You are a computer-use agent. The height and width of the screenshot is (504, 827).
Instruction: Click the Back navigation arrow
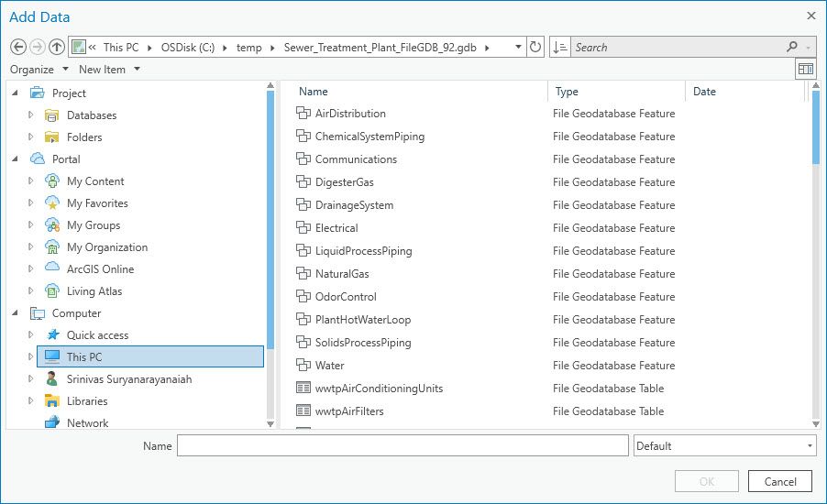pos(18,47)
